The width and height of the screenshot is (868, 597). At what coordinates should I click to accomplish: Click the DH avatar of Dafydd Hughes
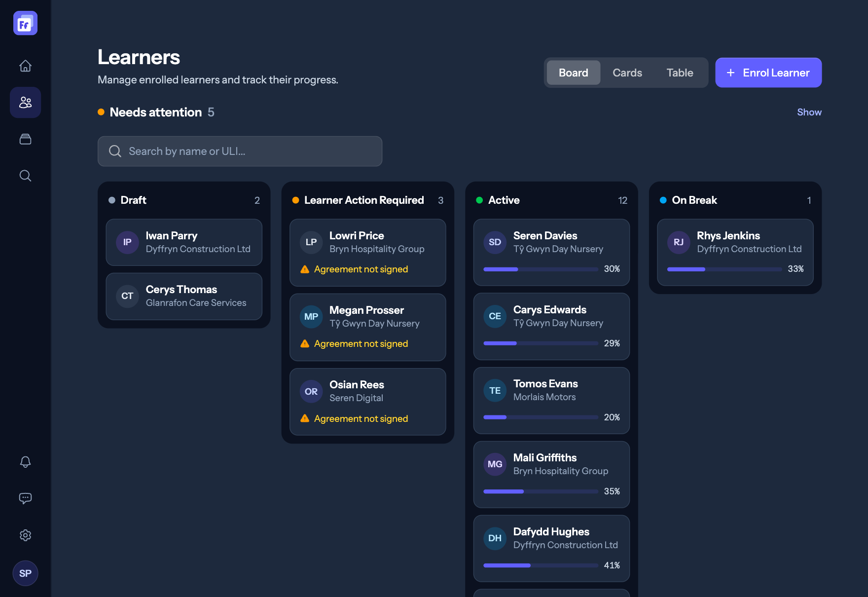(x=495, y=538)
